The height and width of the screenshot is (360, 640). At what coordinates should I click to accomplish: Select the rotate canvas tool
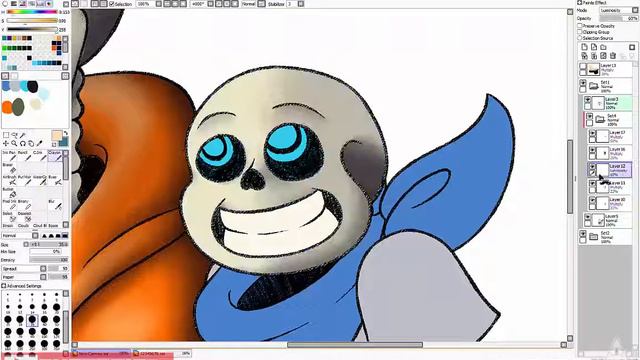coord(23,143)
